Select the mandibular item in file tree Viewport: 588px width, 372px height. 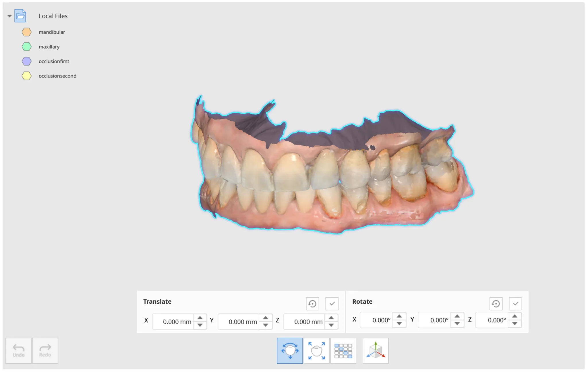click(x=52, y=32)
